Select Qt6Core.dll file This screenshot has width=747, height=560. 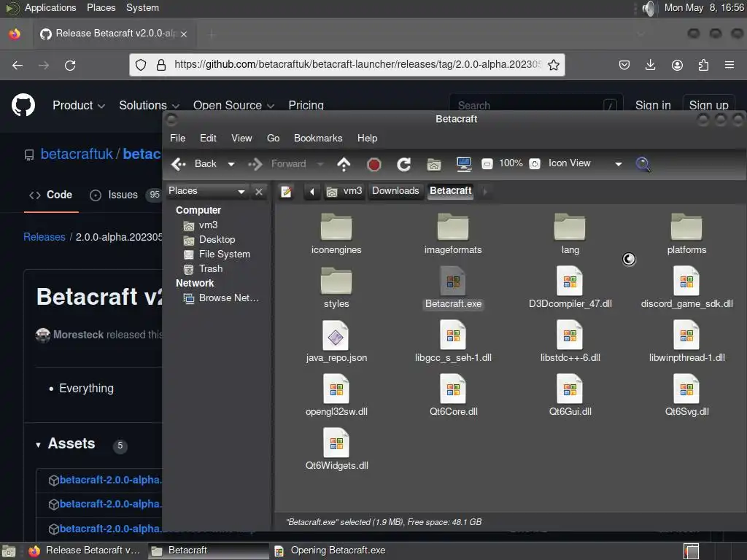[x=453, y=395]
